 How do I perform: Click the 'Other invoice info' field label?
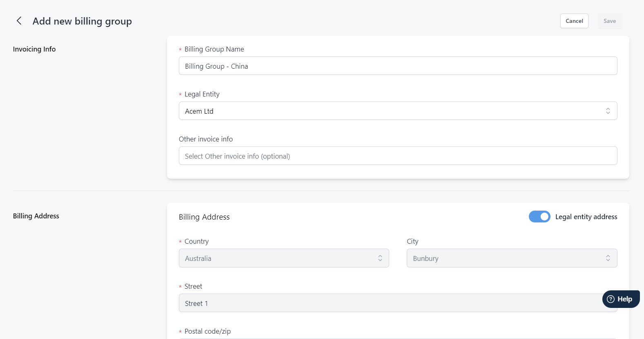click(x=206, y=139)
